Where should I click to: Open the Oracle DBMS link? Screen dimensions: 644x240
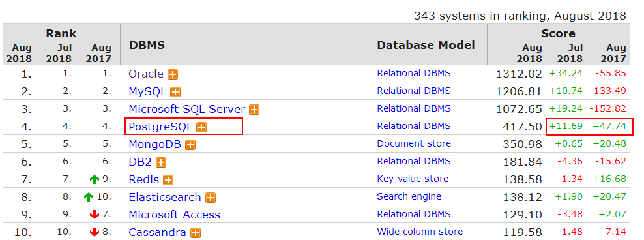[146, 74]
